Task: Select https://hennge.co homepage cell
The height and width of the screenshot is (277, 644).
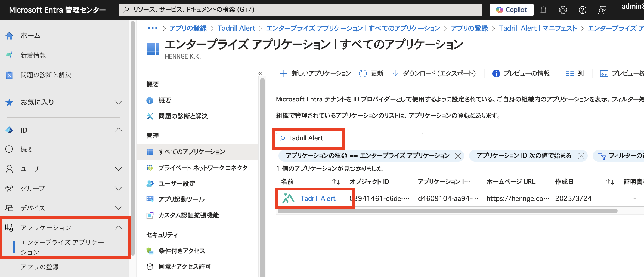Action: coord(518,198)
